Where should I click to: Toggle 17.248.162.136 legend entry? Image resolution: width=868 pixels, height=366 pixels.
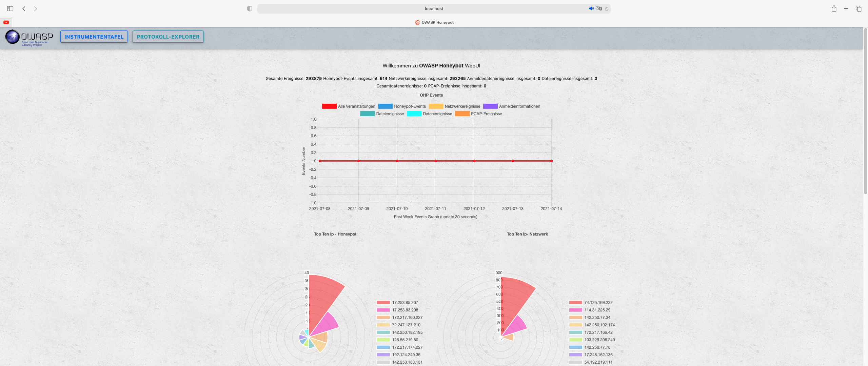pos(591,354)
